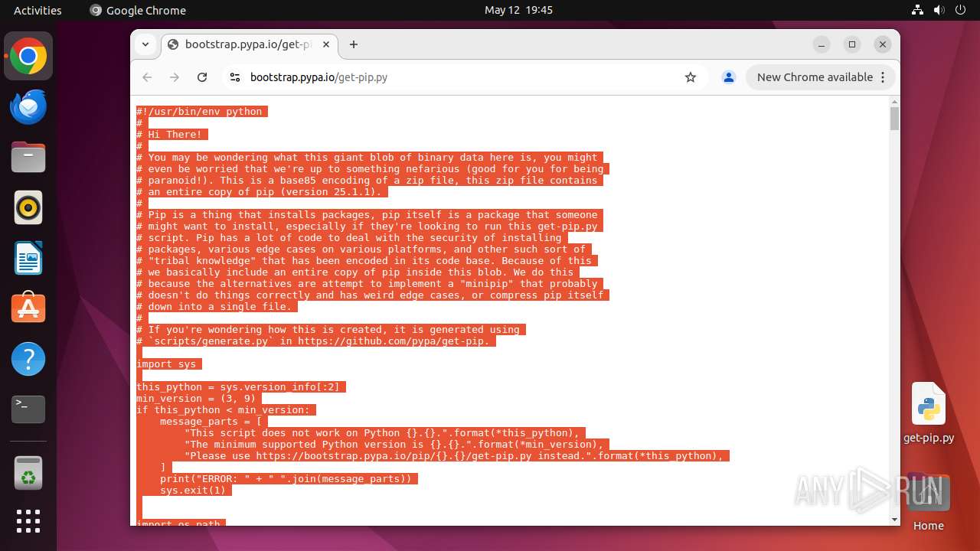Open Ubuntu Software store

28,308
